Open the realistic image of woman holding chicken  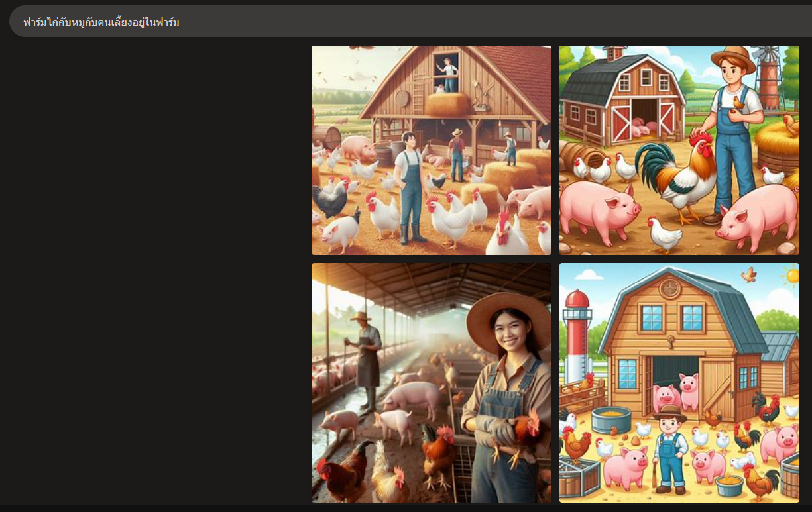coord(431,383)
